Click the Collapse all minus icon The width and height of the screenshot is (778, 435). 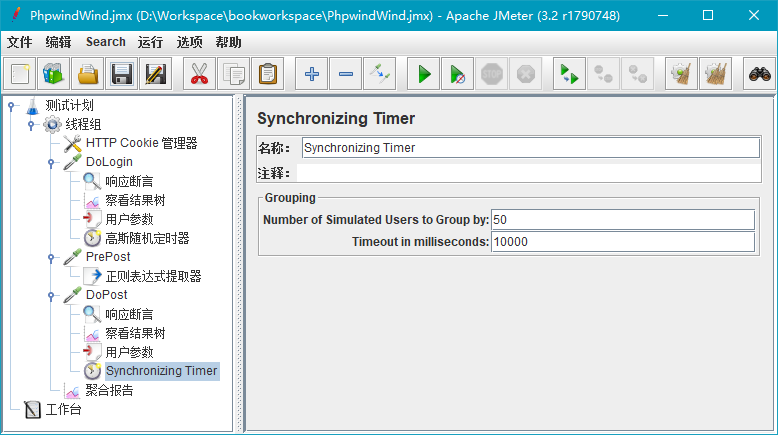346,74
